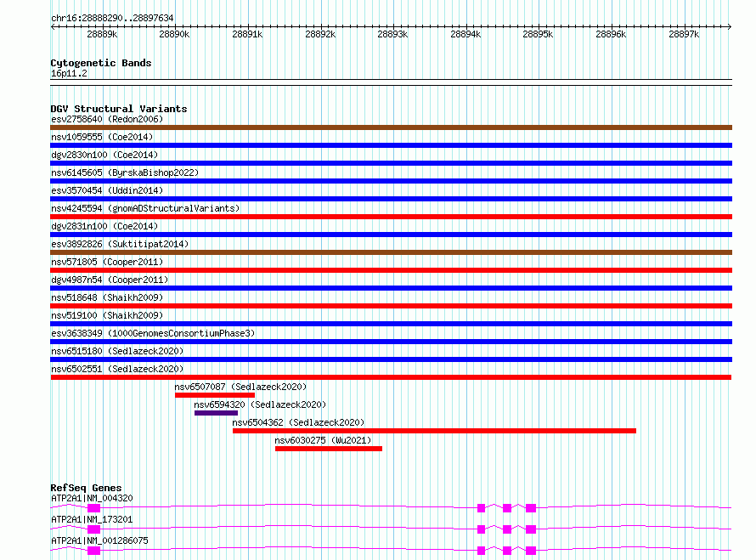Select the red bar under nsv571805

point(391,270)
